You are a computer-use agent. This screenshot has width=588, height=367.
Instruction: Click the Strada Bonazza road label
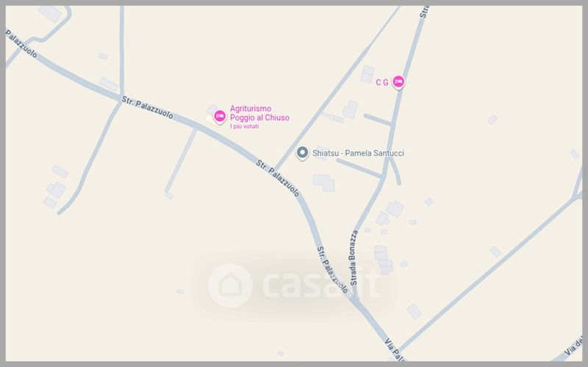tap(354, 258)
